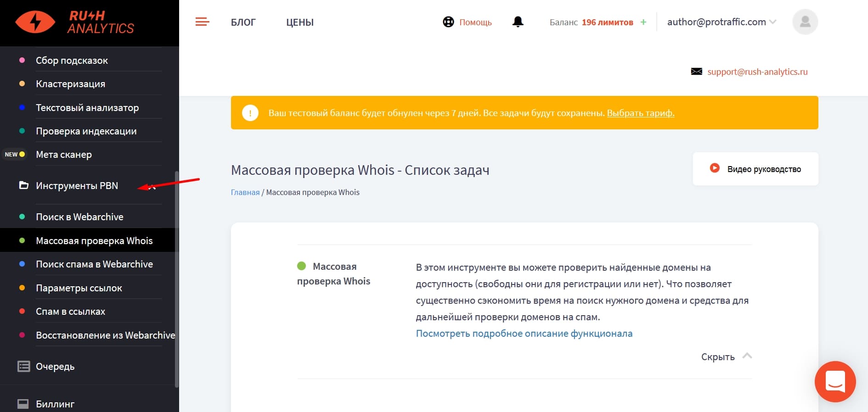Go to БЛОГ menu item
The height and width of the screenshot is (412, 868).
pos(243,22)
